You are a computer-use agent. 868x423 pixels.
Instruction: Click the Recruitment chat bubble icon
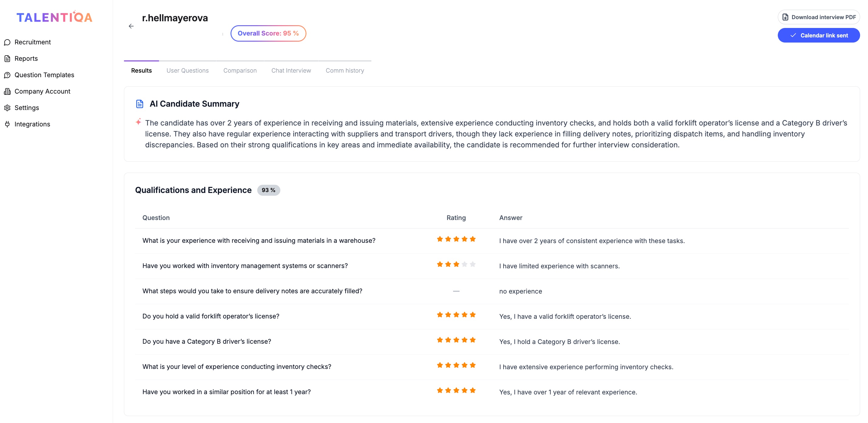click(7, 42)
